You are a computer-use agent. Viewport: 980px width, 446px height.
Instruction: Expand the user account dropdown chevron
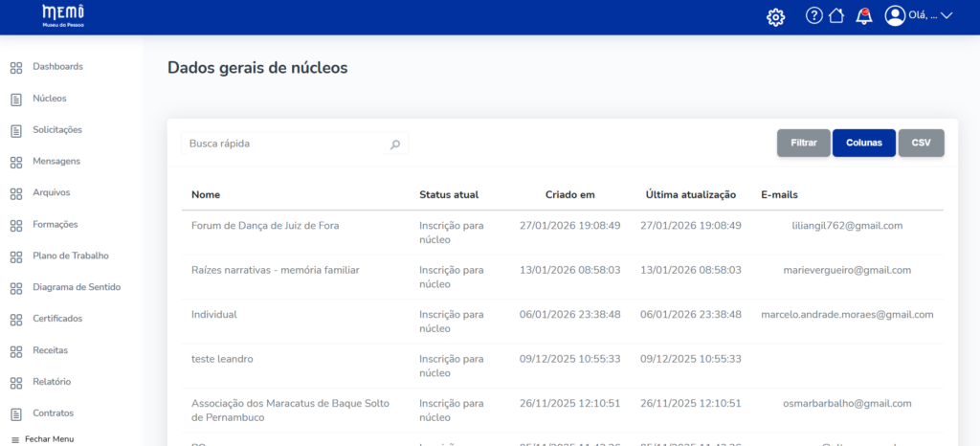tap(947, 15)
